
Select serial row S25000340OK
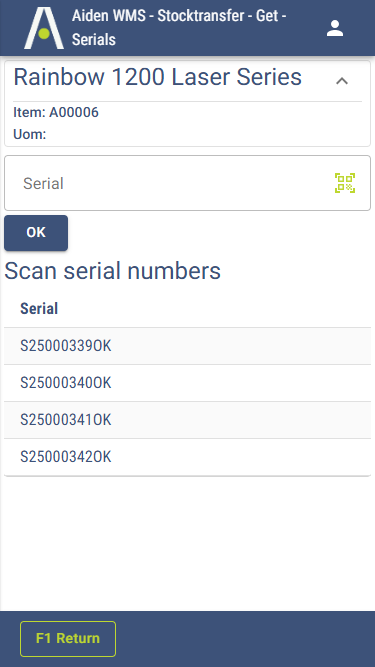pyautogui.click(x=188, y=383)
